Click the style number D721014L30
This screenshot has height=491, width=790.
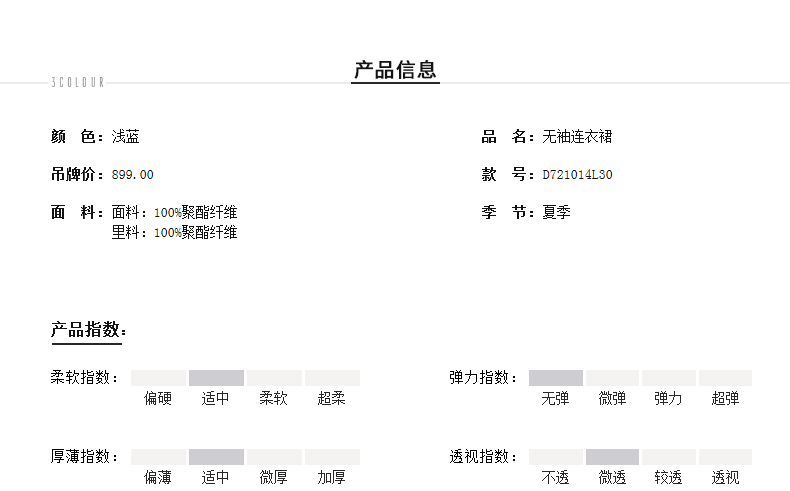577,175
